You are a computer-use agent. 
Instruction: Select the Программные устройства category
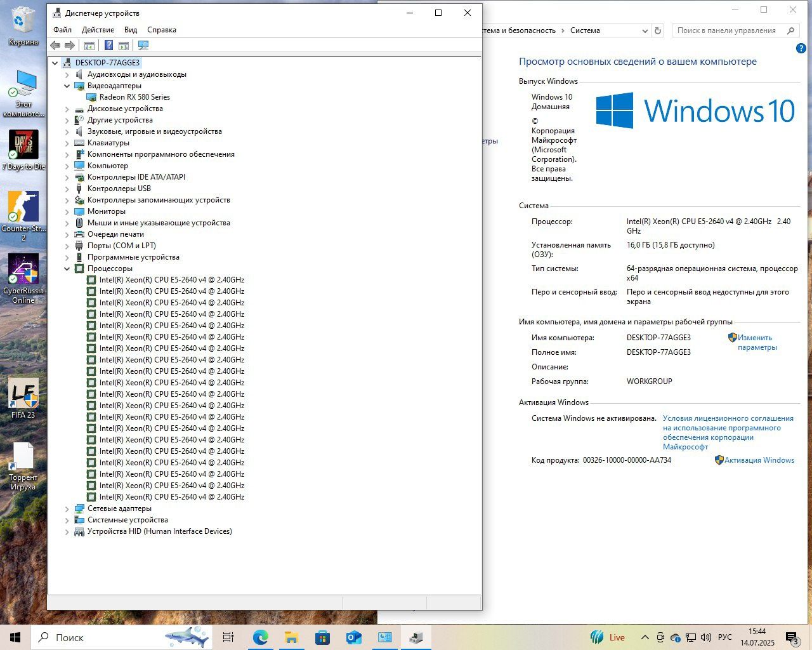tap(133, 257)
